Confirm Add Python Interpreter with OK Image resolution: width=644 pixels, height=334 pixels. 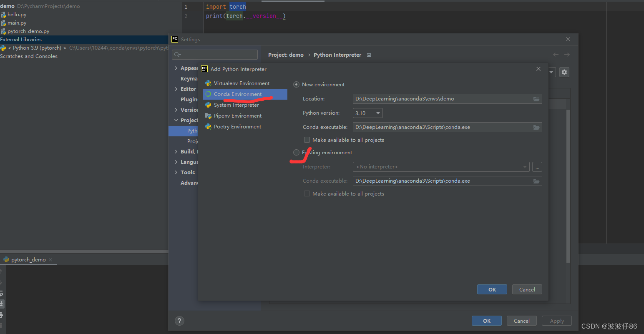click(x=492, y=290)
